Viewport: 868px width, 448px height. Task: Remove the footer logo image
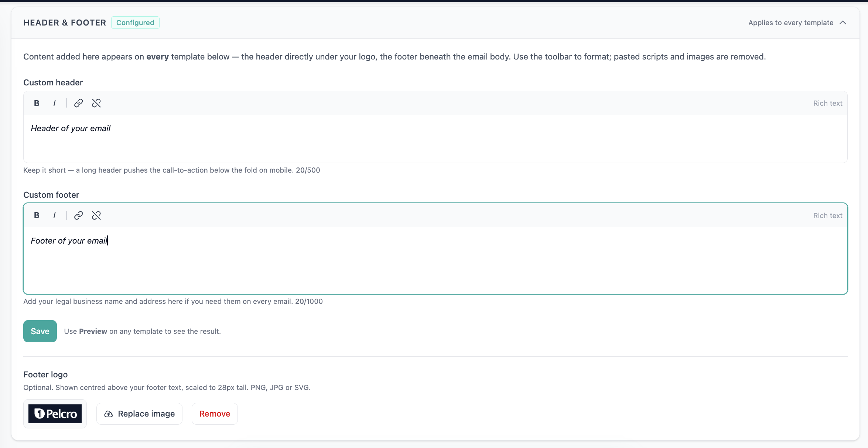click(x=215, y=414)
